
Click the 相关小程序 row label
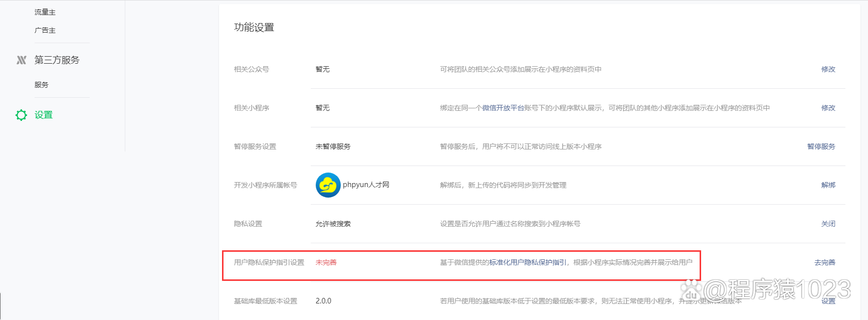[252, 108]
